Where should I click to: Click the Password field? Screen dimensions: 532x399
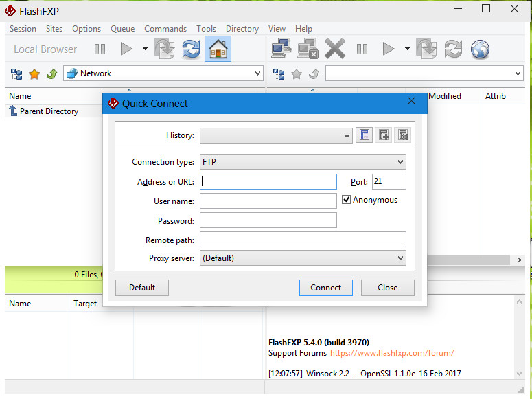tap(268, 220)
